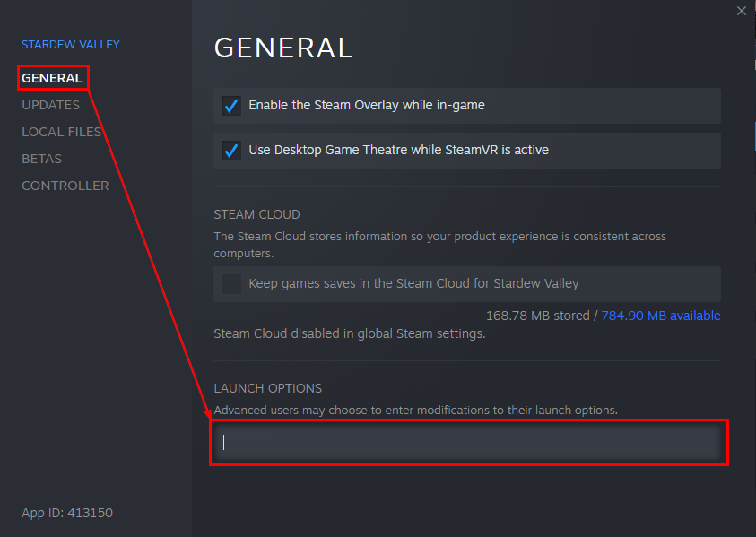
Task: Open the CONTROLLER settings tab
Action: click(x=65, y=186)
